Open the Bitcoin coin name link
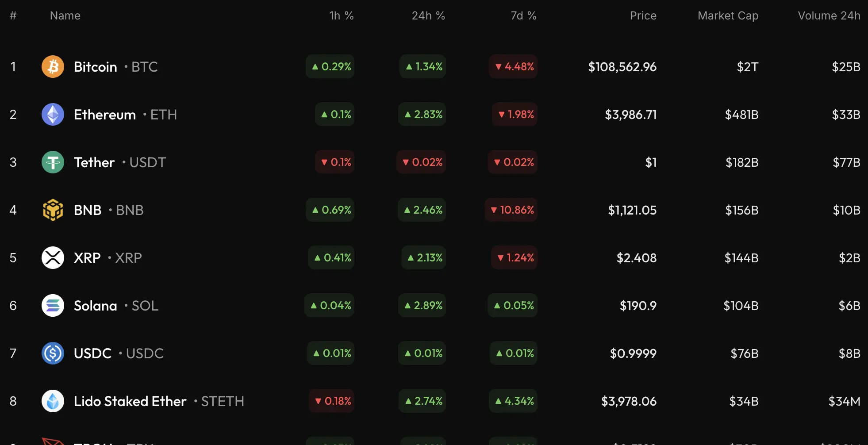 click(x=96, y=67)
